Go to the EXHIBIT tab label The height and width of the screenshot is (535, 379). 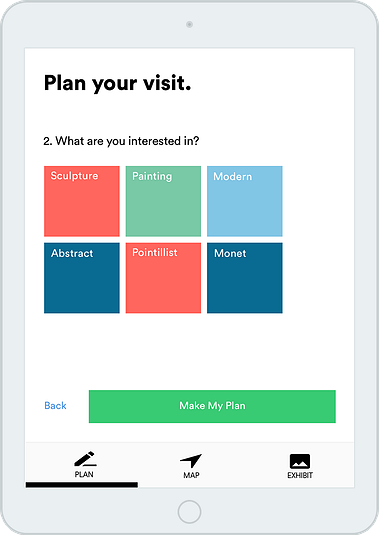(300, 475)
